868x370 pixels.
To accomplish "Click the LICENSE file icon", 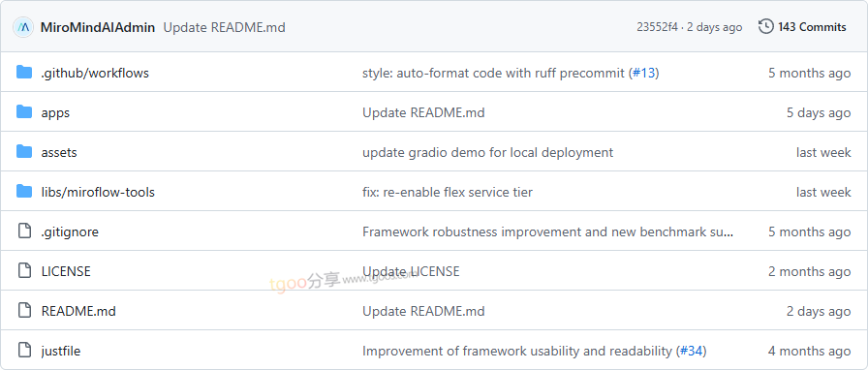I will click(24, 270).
